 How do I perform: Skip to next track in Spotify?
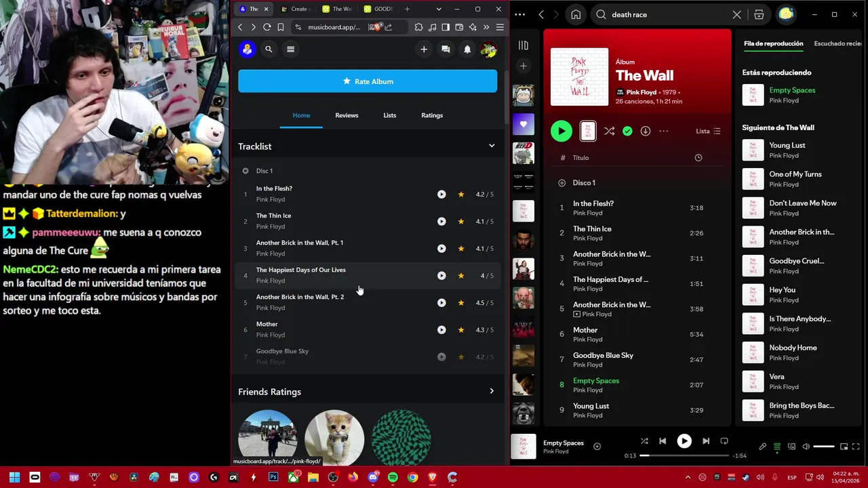tap(706, 441)
